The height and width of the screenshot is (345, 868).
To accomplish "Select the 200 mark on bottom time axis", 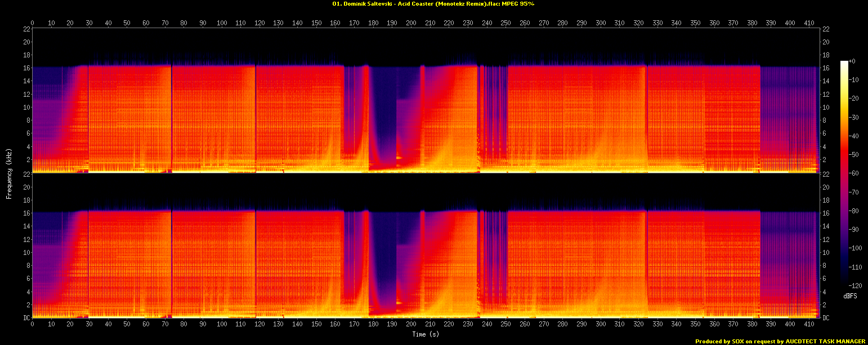I will pos(411,325).
